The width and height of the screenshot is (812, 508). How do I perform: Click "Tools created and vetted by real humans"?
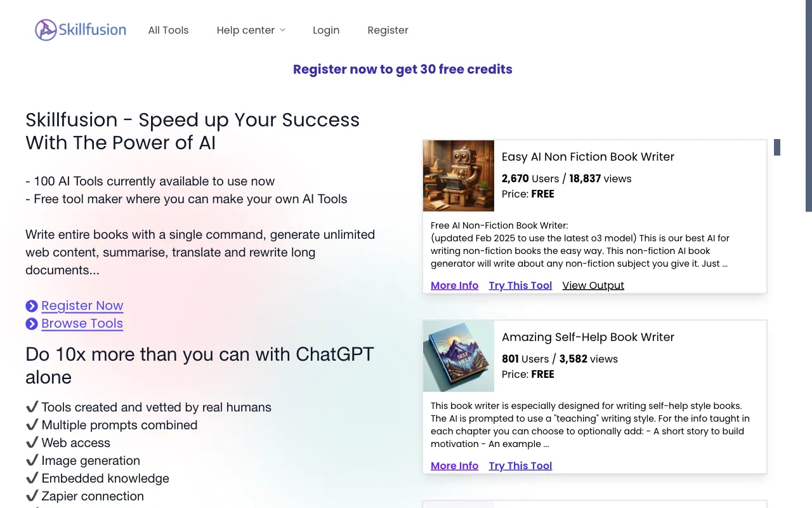(x=148, y=407)
